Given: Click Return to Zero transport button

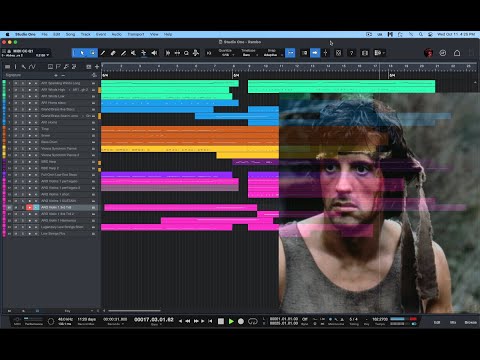Looking at the screenshot, I should [210, 321].
